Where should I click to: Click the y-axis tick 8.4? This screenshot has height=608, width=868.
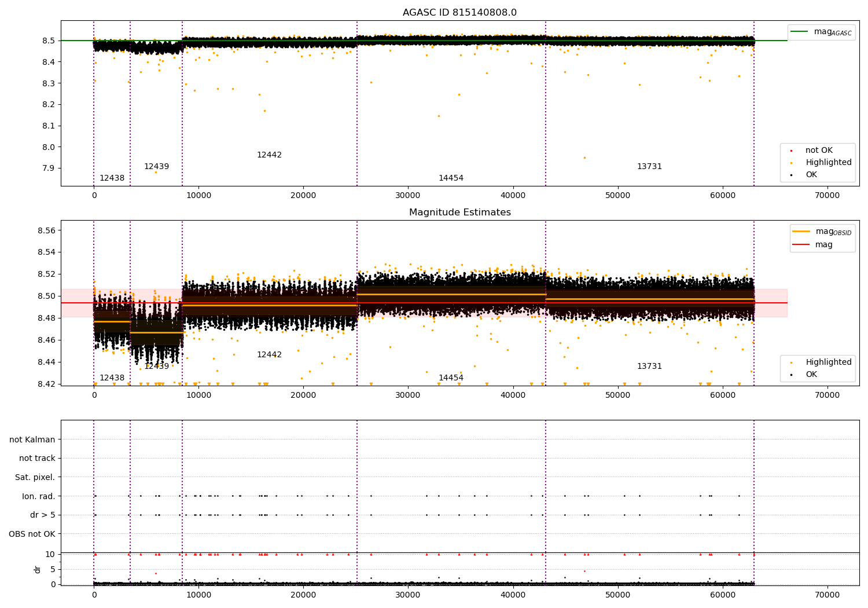(49, 62)
